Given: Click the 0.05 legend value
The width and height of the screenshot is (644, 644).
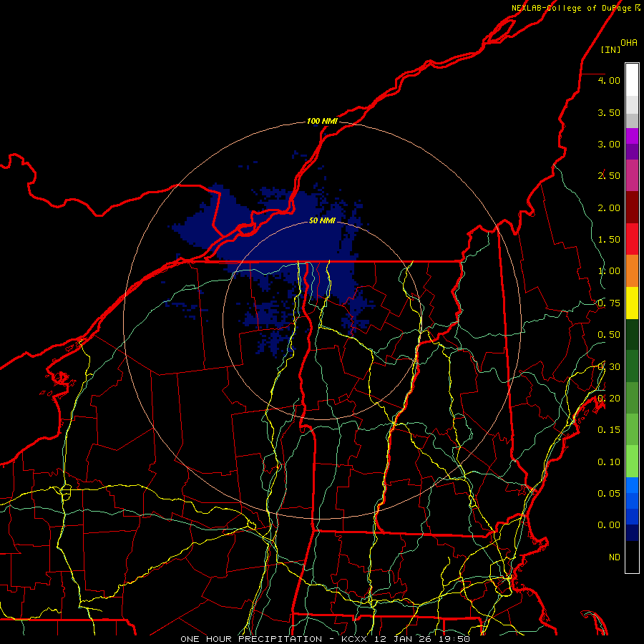Looking at the screenshot, I should point(609,494).
